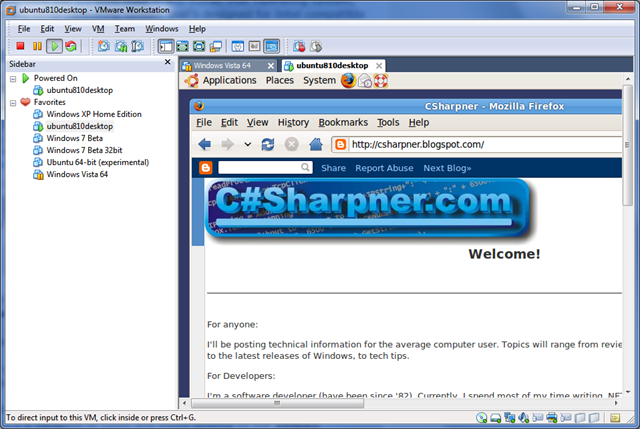Collapse the Favorites tree group
640x429 pixels.
pyautogui.click(x=13, y=103)
